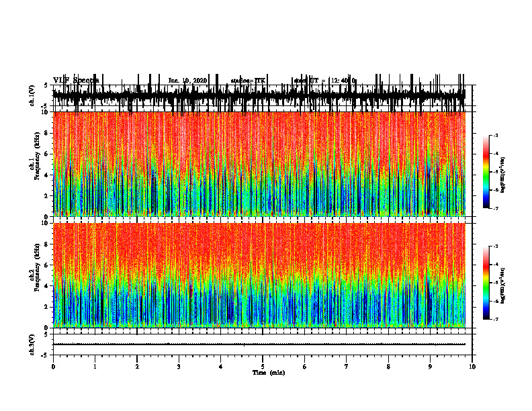
Task: Click '-7' on the ch.2 colorbar
Action: click(x=496, y=319)
